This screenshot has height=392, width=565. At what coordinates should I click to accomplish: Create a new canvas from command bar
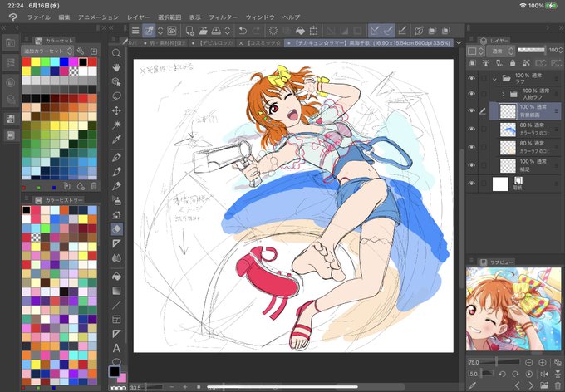[x=189, y=31]
